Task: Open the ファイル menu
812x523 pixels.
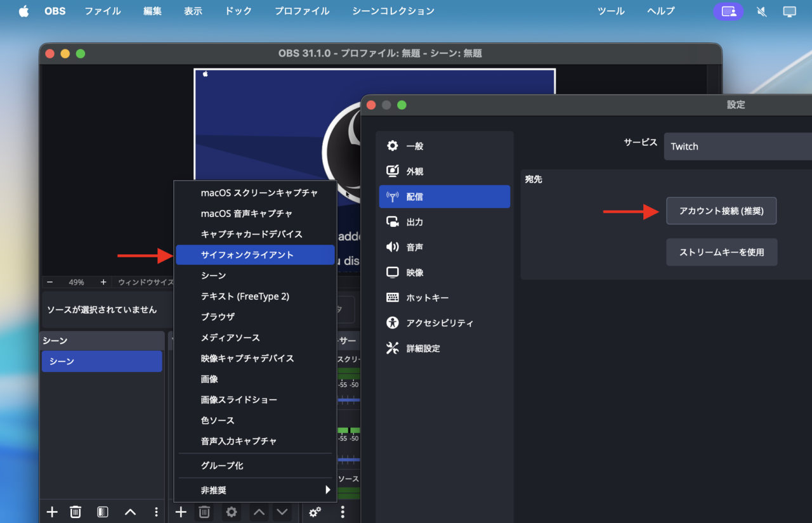Action: tap(102, 11)
